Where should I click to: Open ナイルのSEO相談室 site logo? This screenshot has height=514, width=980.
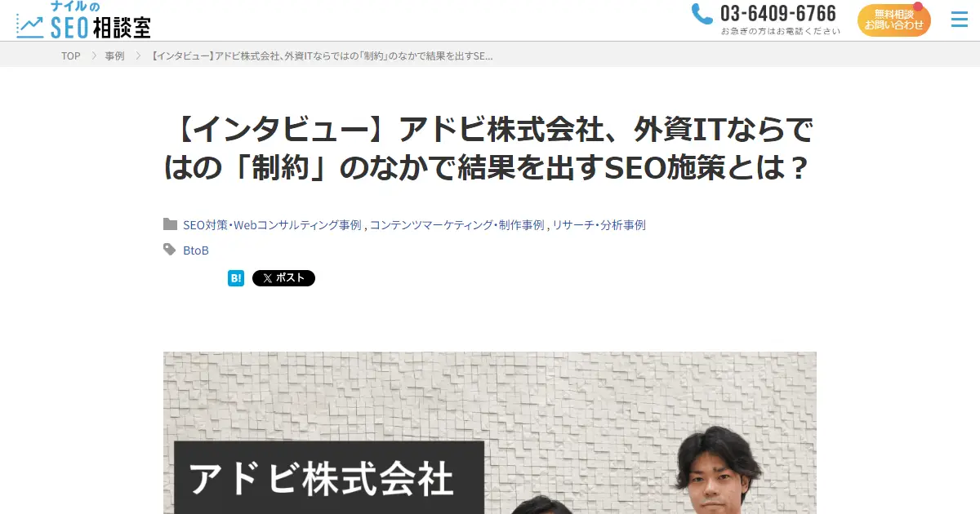[x=84, y=20]
